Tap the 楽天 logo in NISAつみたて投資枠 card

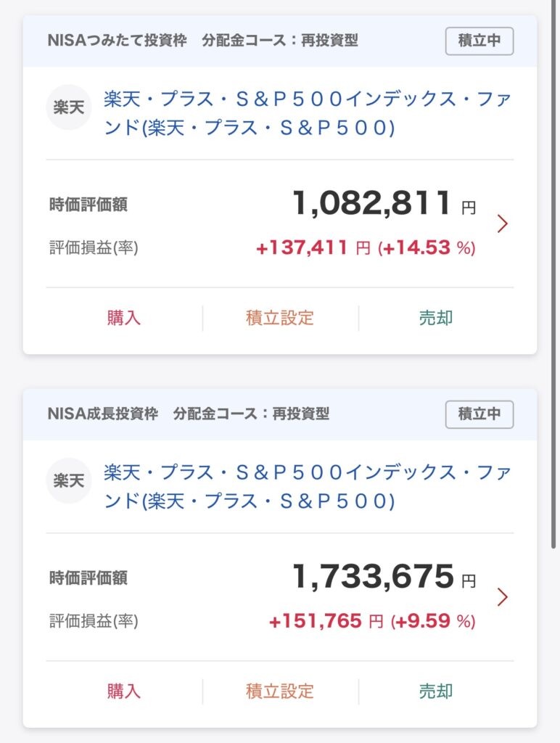69,107
